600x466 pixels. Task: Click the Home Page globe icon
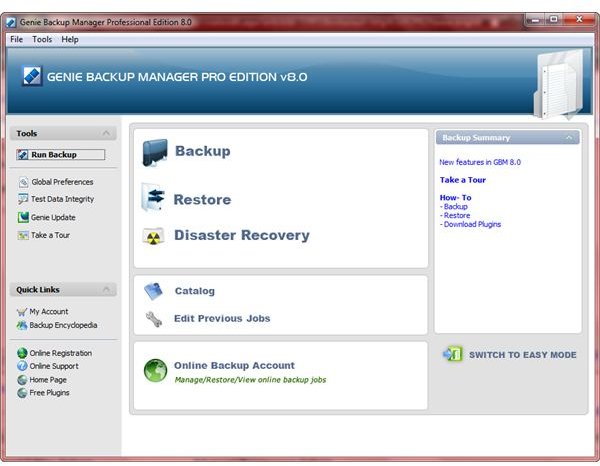22,380
